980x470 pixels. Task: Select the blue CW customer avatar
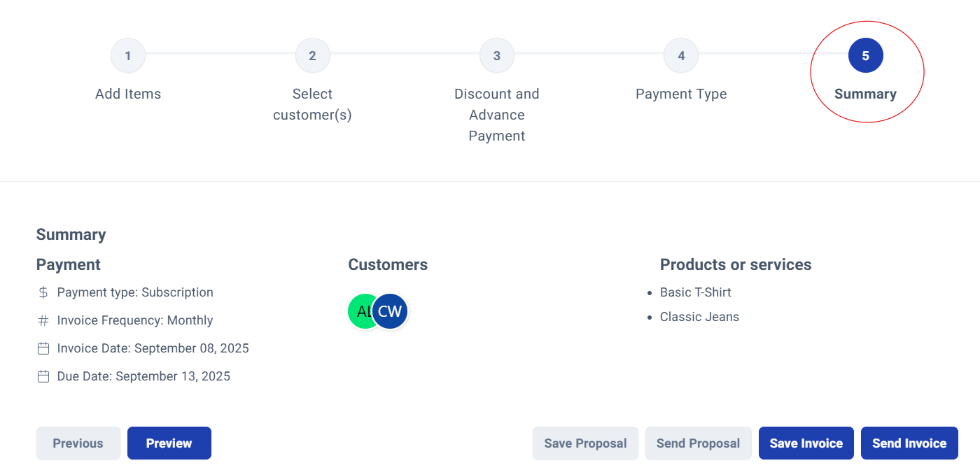point(390,311)
